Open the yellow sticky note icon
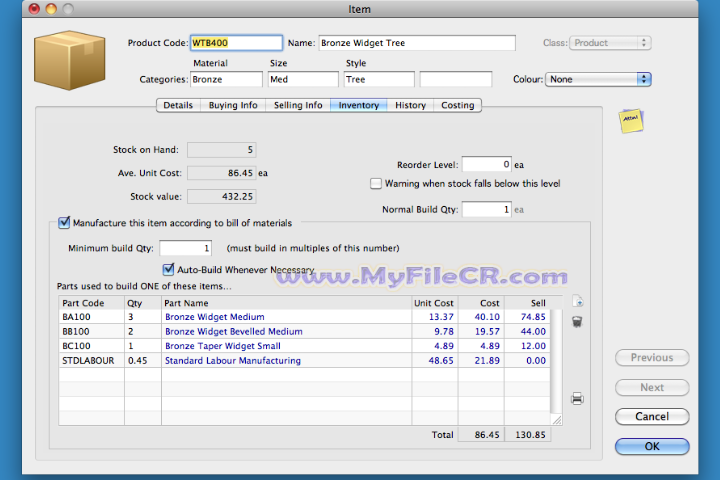 [x=631, y=121]
